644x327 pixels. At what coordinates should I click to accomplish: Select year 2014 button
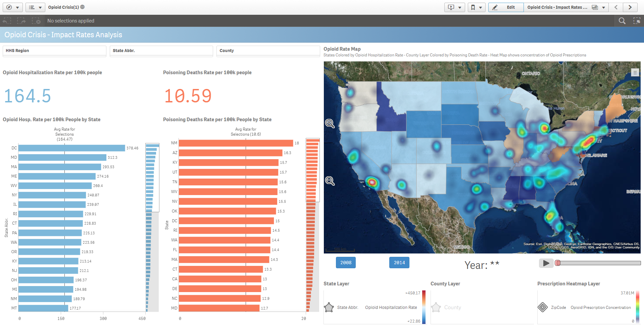[399, 263]
